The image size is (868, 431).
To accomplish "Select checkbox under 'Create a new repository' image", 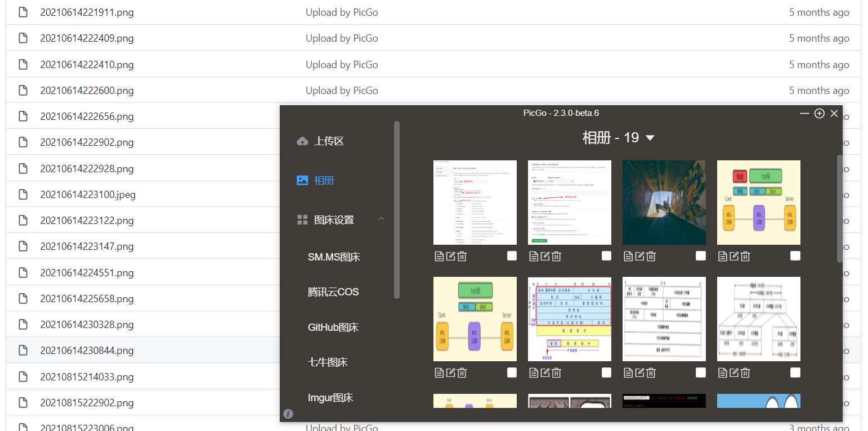I will [x=606, y=256].
